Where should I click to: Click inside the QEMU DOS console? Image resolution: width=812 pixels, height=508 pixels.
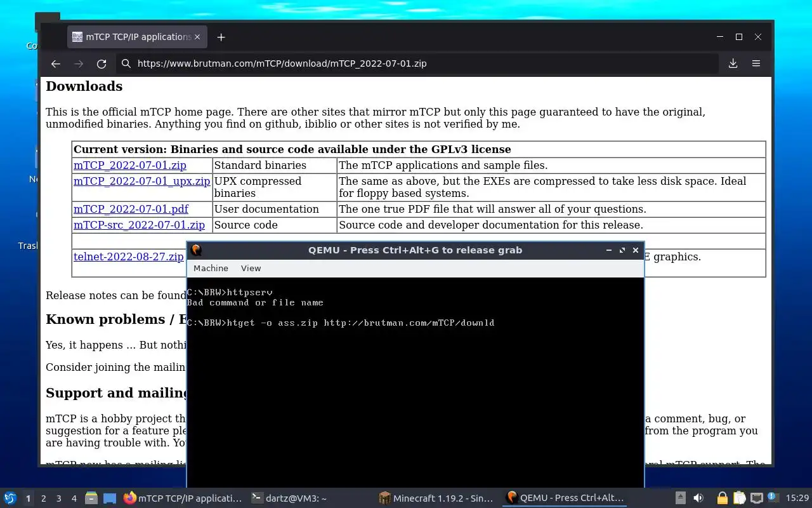pos(416,382)
